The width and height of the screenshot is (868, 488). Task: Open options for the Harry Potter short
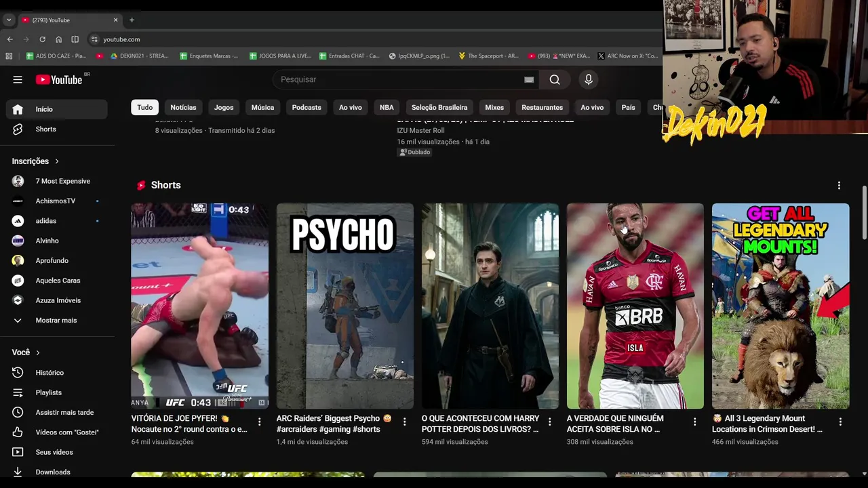(x=549, y=422)
